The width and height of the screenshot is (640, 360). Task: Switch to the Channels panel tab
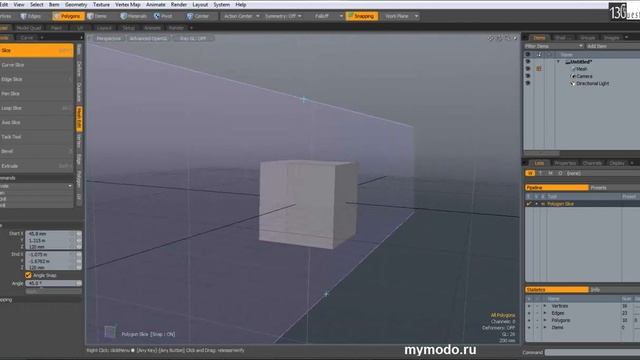[592, 163]
